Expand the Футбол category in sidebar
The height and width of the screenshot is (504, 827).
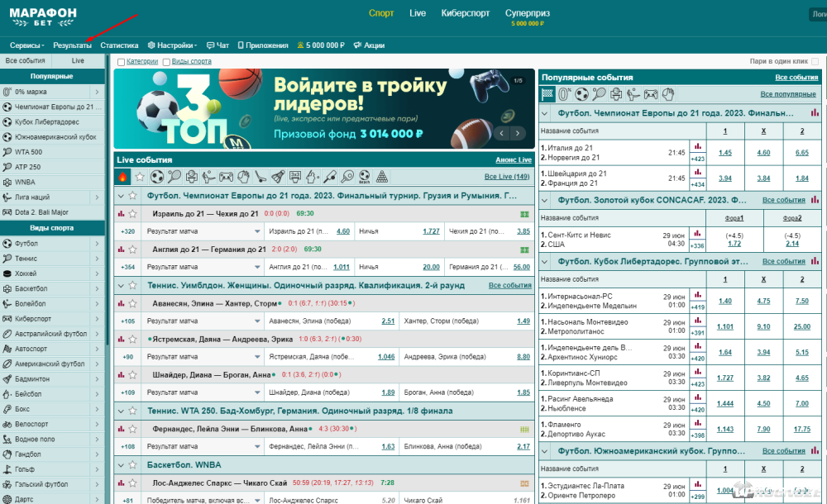coord(97,244)
